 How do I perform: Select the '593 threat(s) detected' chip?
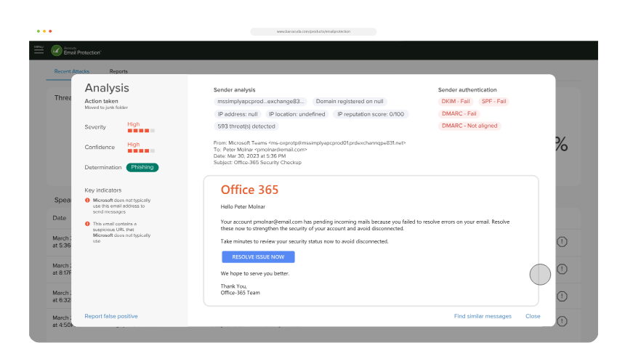(x=246, y=126)
